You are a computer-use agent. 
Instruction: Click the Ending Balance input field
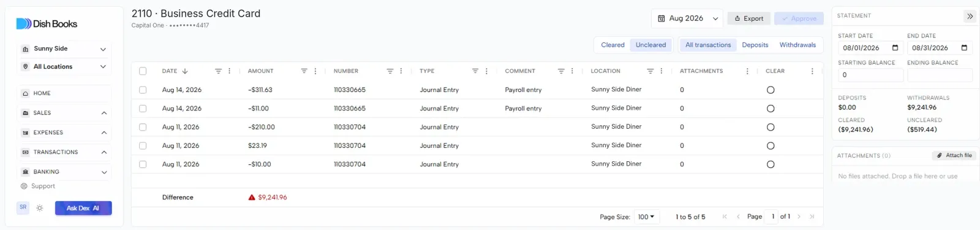[x=940, y=75]
